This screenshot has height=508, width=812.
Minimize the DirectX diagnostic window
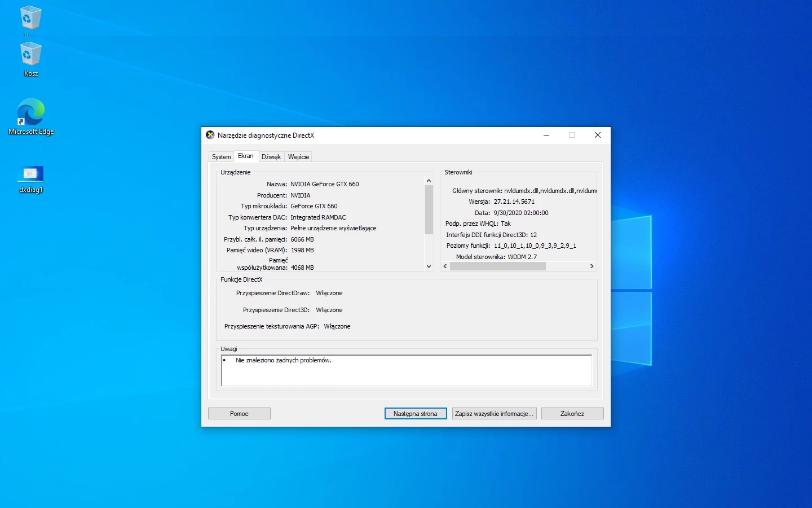(x=546, y=135)
